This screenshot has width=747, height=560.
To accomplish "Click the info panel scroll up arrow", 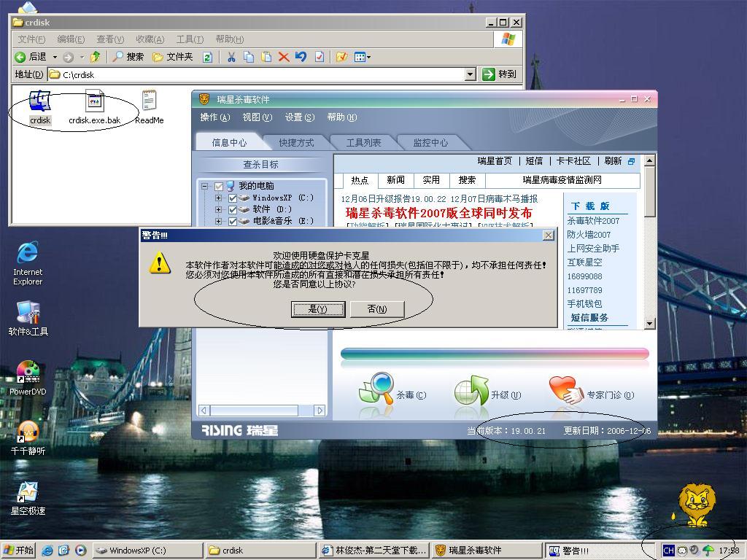I will click(x=649, y=160).
